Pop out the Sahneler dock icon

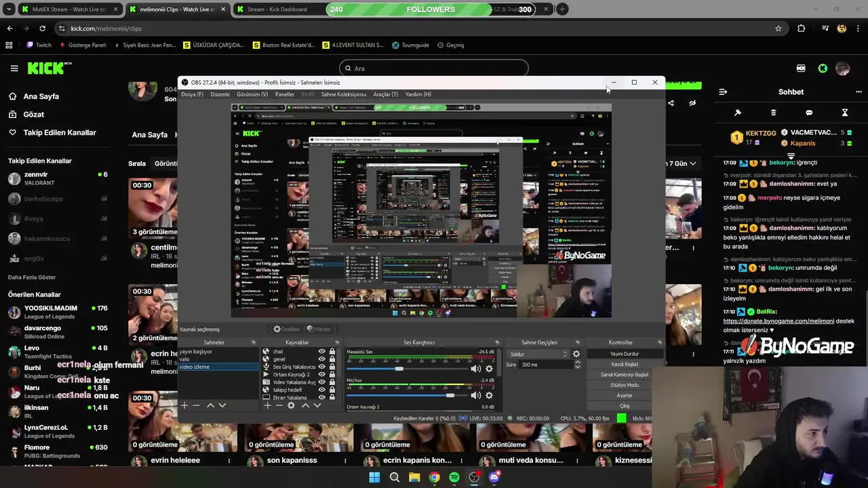click(254, 342)
